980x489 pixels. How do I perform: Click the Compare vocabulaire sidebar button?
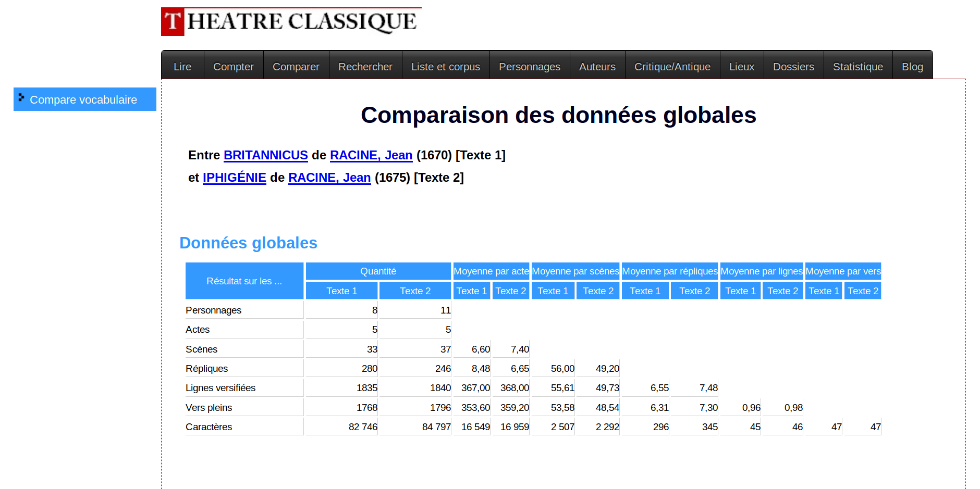[85, 99]
